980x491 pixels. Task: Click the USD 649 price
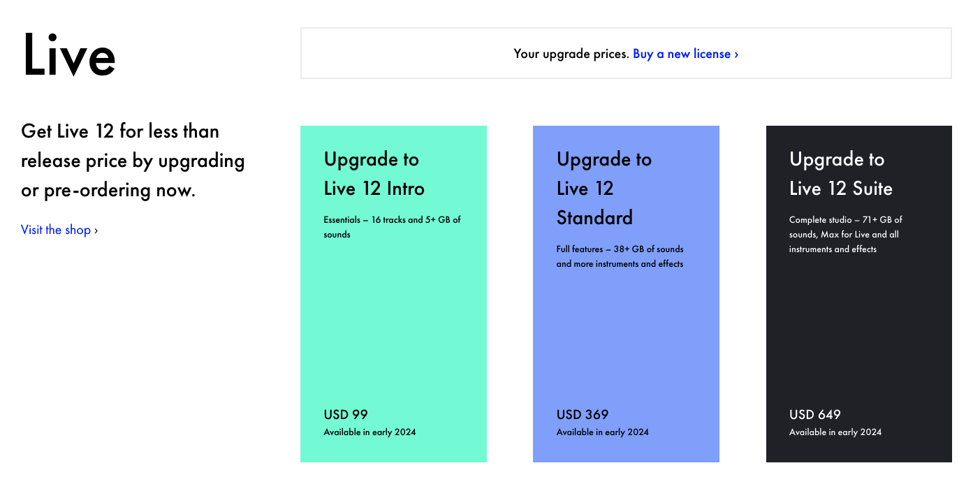pyautogui.click(x=814, y=414)
